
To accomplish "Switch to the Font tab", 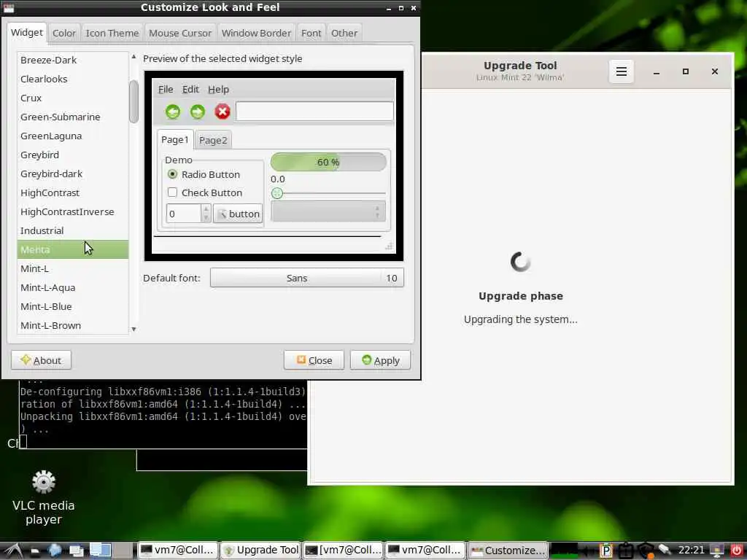I will coord(311,34).
